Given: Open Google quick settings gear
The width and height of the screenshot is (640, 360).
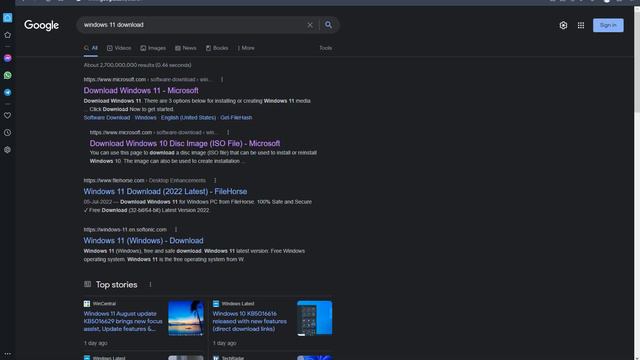Looking at the screenshot, I should 563,25.
